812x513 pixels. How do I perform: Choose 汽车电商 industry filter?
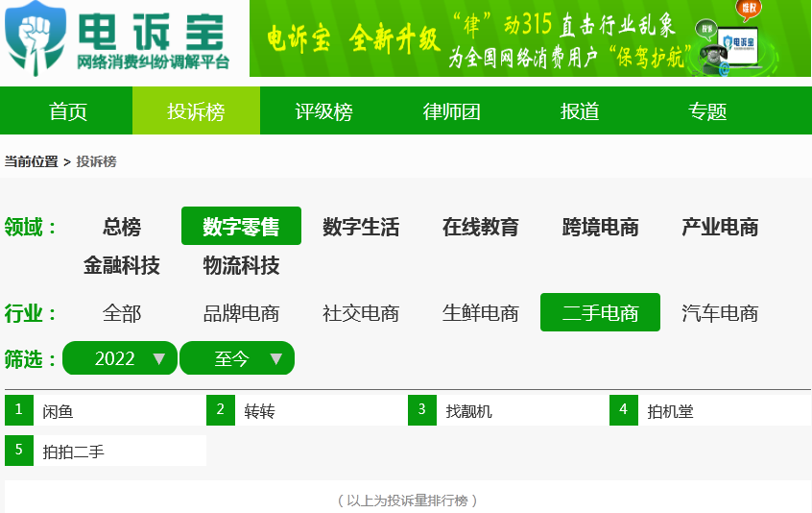(720, 313)
